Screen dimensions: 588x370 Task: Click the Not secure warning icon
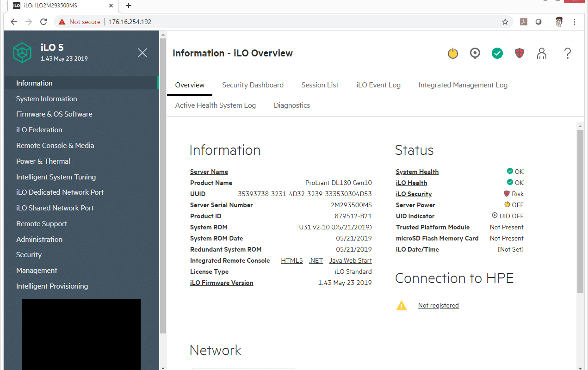click(x=62, y=22)
